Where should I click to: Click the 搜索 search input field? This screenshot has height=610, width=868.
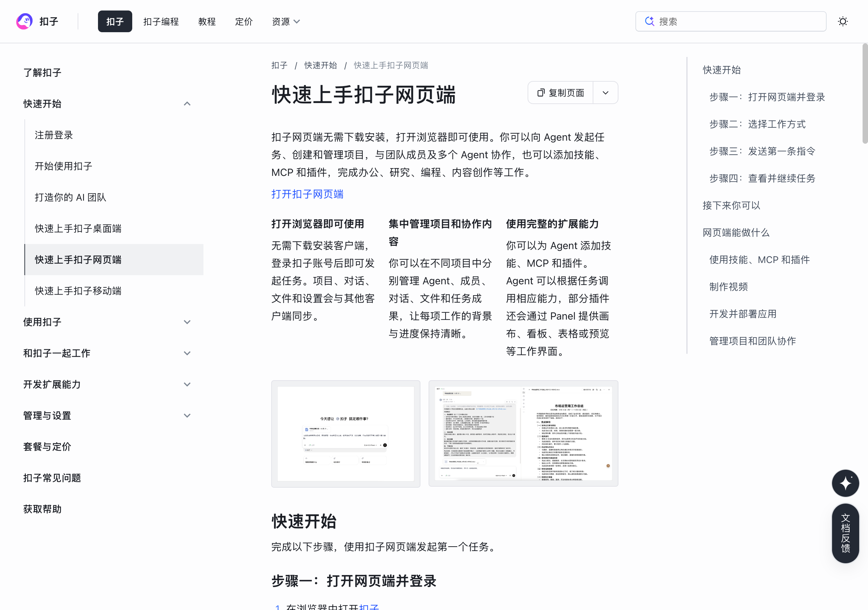pyautogui.click(x=730, y=22)
